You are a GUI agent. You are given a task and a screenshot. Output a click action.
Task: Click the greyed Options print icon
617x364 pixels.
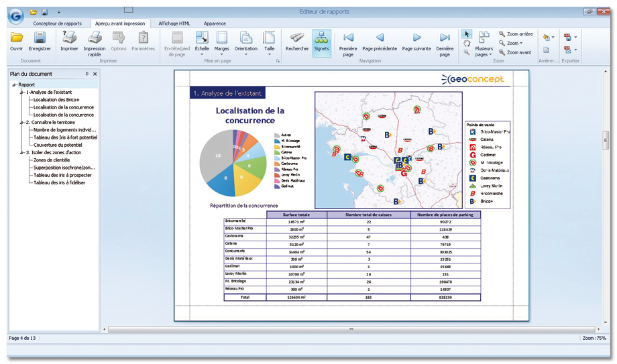[119, 38]
